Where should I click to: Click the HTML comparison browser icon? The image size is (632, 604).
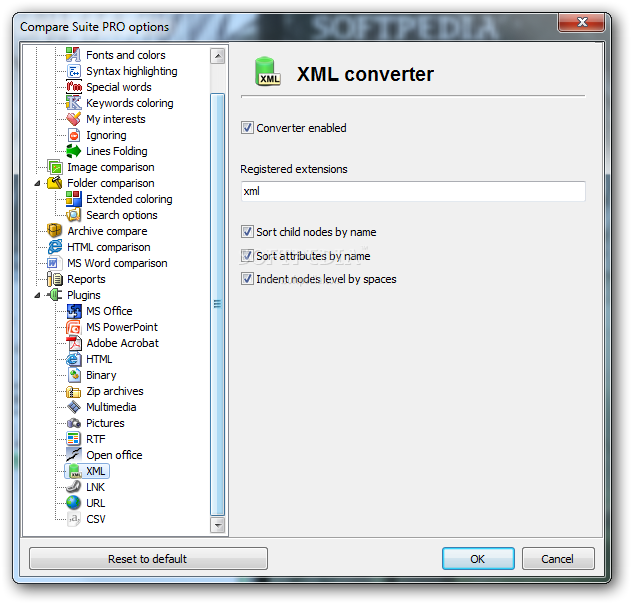tap(54, 247)
